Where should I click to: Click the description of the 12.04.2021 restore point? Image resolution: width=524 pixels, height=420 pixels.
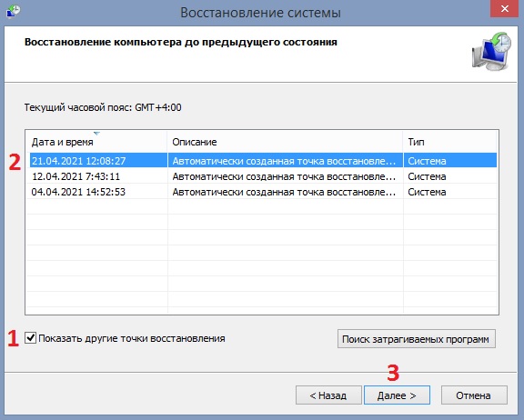pyautogui.click(x=284, y=176)
